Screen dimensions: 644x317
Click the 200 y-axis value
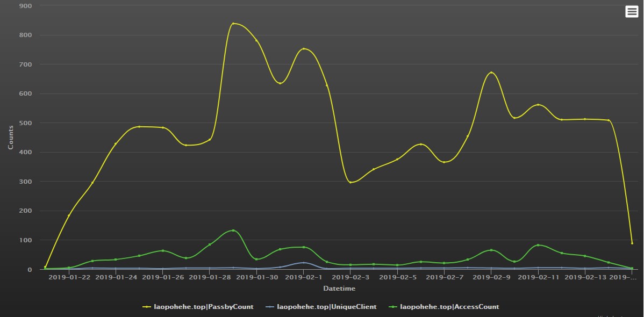click(26, 211)
